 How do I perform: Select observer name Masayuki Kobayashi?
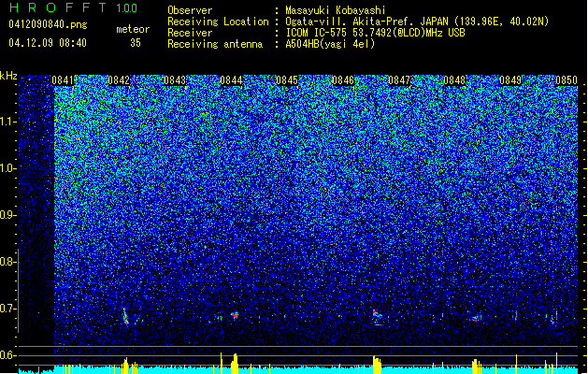pos(336,10)
